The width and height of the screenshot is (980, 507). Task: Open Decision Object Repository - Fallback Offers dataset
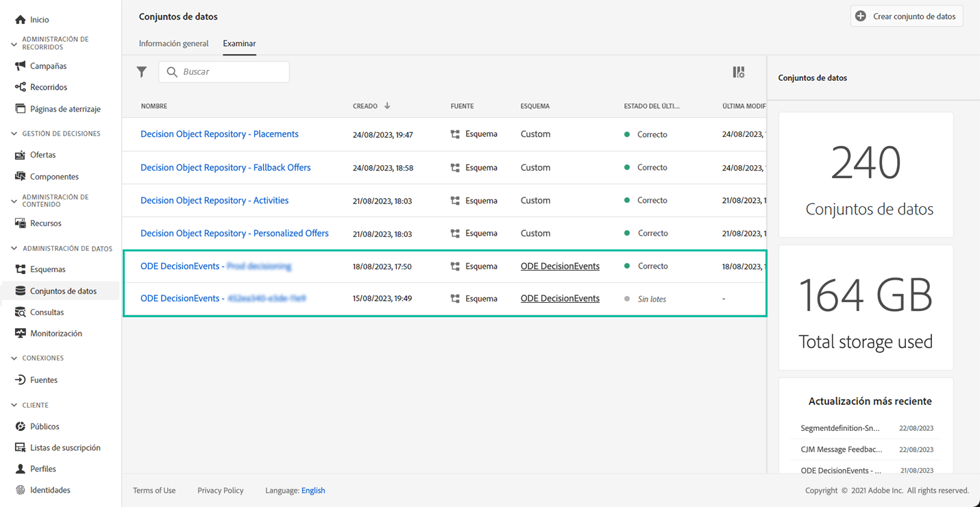[225, 168]
